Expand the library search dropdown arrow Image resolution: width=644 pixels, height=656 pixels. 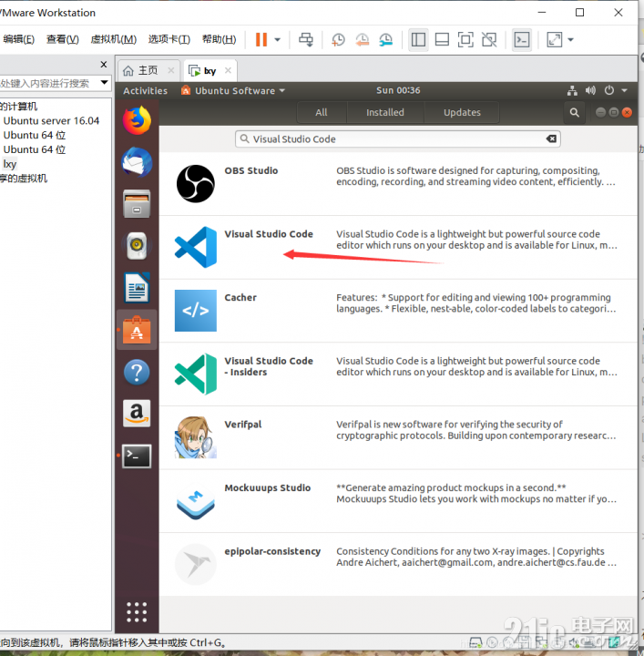(105, 82)
